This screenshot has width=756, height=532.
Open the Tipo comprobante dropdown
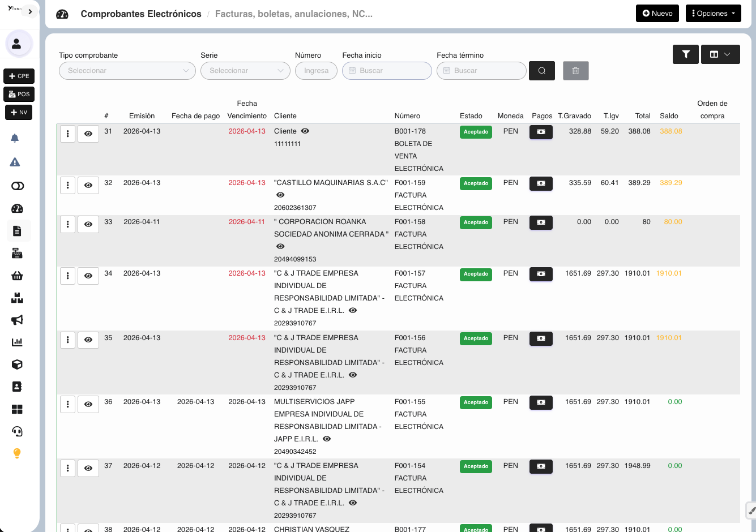127,71
